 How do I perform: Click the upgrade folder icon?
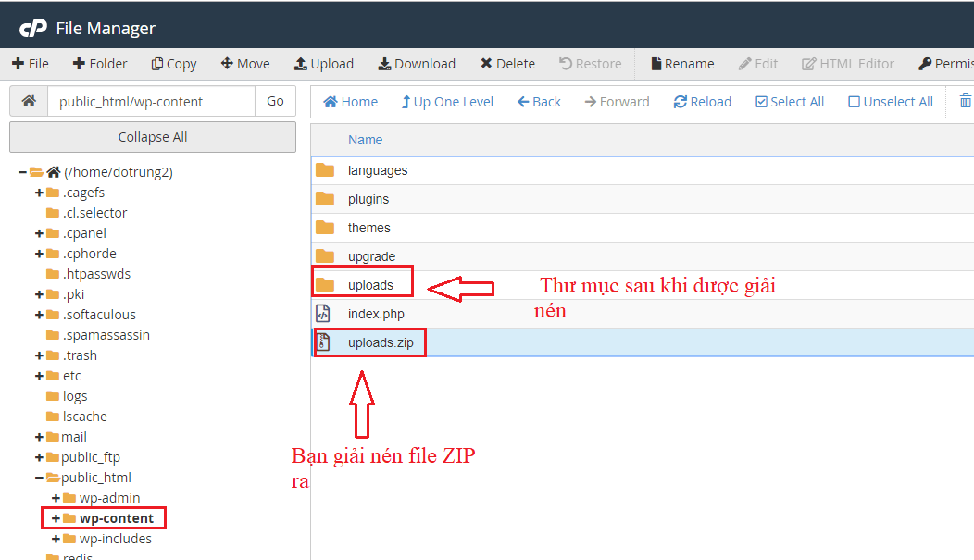tap(325, 255)
